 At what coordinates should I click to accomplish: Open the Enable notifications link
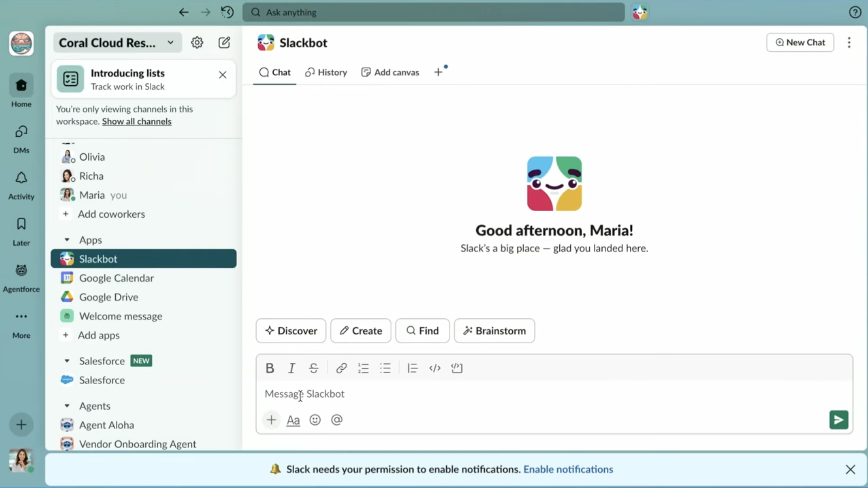(x=569, y=469)
